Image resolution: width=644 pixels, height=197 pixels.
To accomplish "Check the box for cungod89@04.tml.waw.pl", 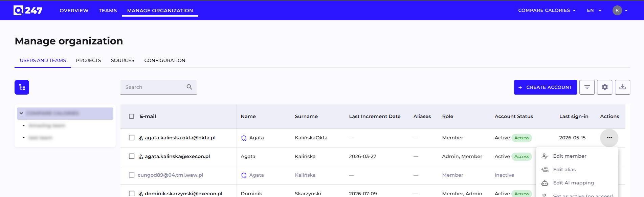I will [x=132, y=175].
